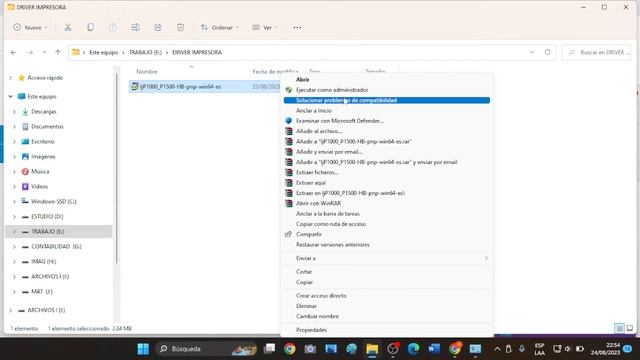Open the Ver view dropdown
The width and height of the screenshot is (640, 360).
pyautogui.click(x=265, y=27)
